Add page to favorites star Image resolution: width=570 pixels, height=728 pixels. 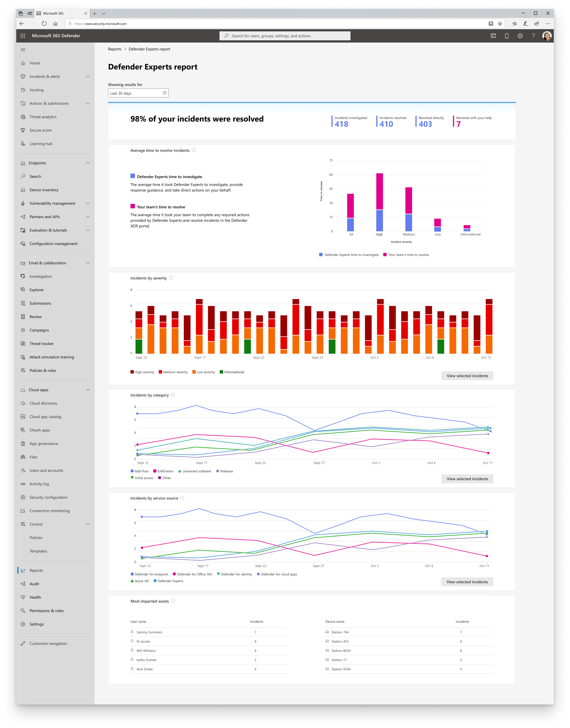coord(500,24)
